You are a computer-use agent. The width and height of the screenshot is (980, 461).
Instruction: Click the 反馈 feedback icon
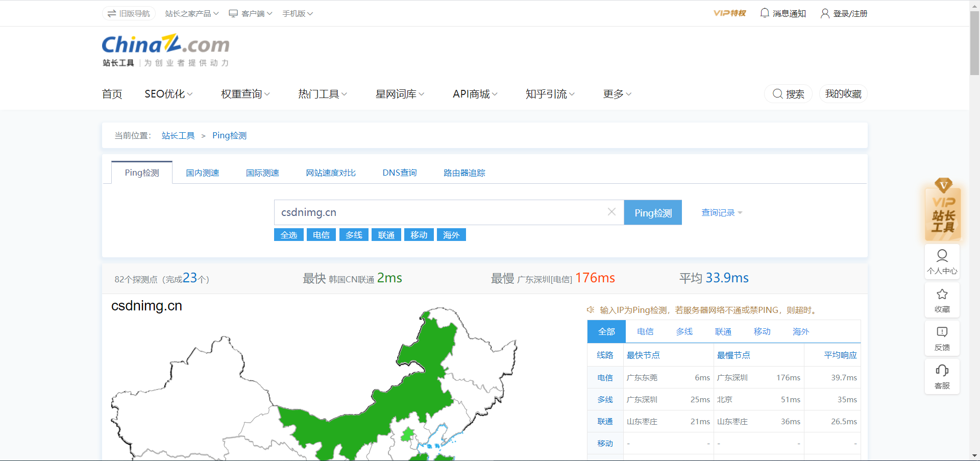942,332
